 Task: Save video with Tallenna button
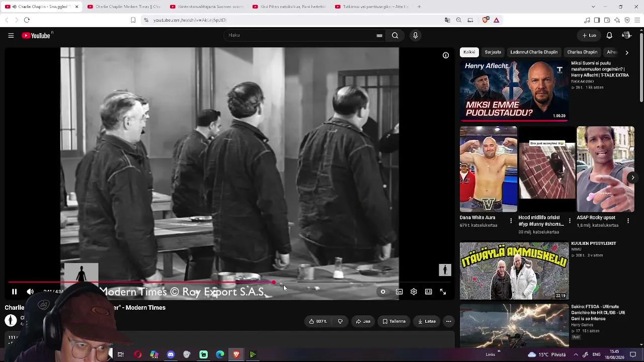[x=394, y=321]
